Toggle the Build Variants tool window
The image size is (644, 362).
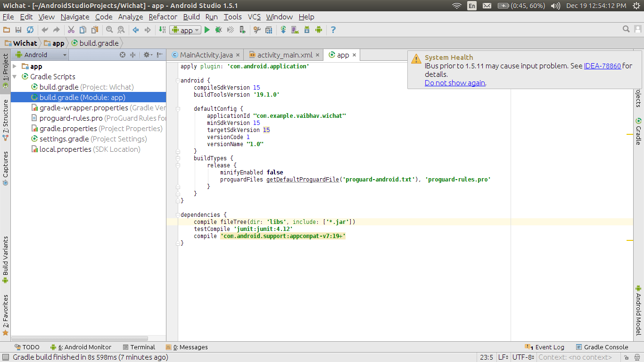[5, 260]
